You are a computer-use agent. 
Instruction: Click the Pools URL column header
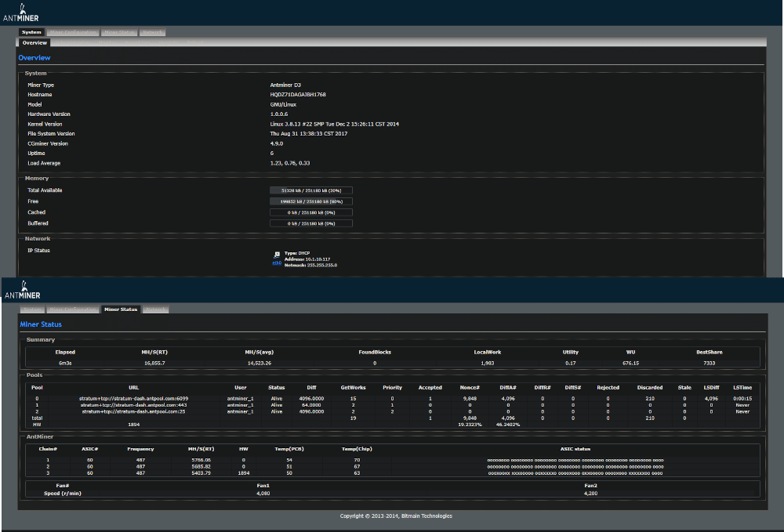133,388
